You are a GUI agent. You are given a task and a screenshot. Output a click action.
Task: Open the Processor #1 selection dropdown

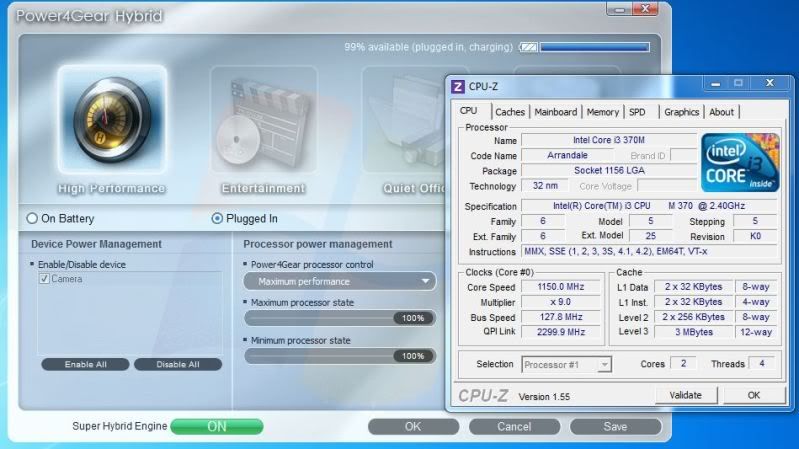tap(566, 365)
